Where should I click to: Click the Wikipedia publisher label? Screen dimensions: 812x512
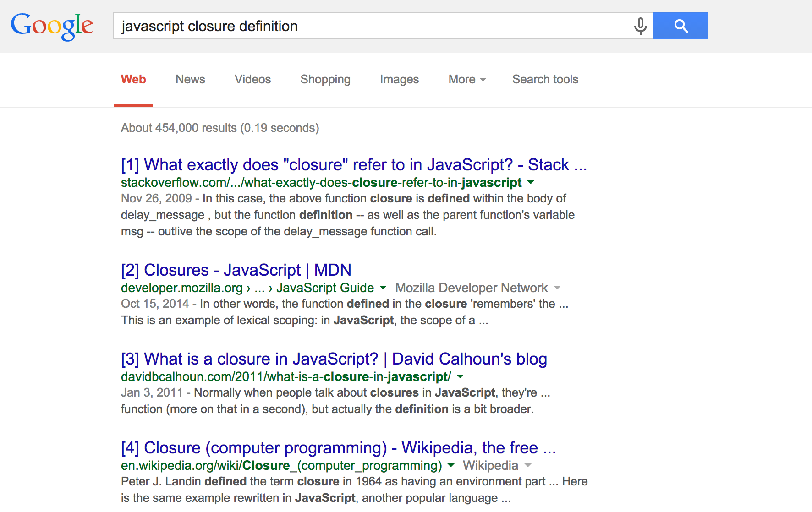coord(490,465)
